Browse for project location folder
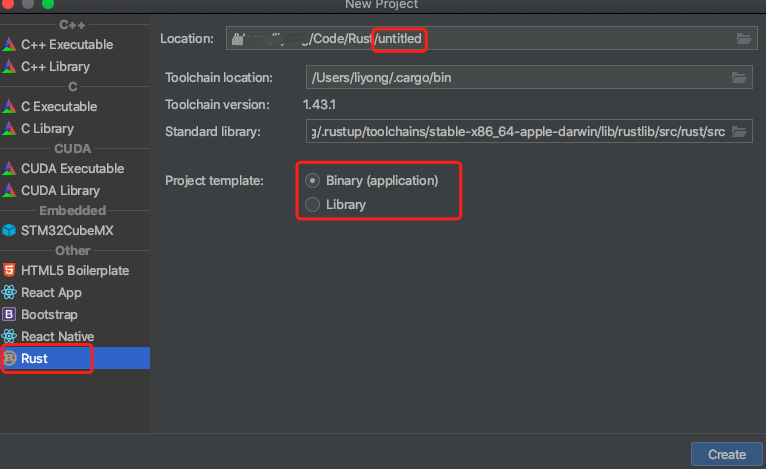The width and height of the screenshot is (766, 469). 744,38
